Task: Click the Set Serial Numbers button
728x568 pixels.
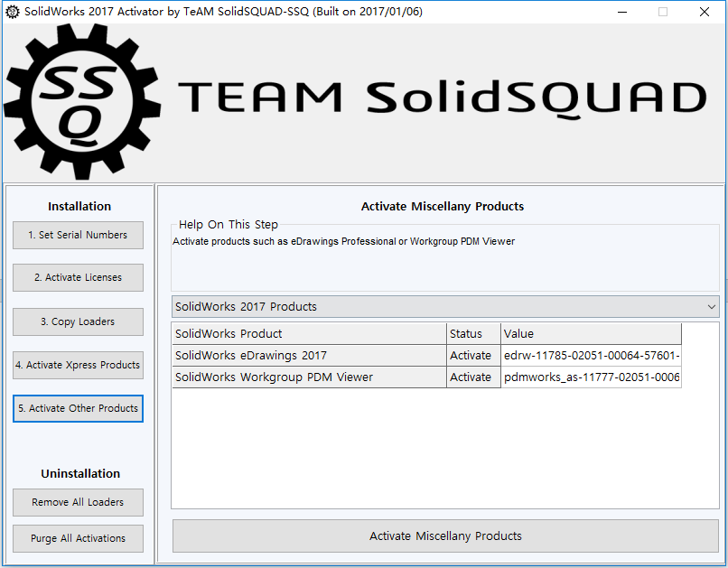Action: pyautogui.click(x=78, y=235)
